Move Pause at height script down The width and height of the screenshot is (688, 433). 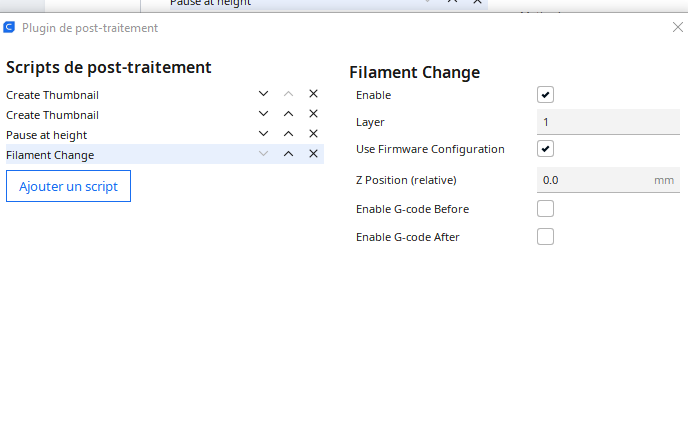263,134
